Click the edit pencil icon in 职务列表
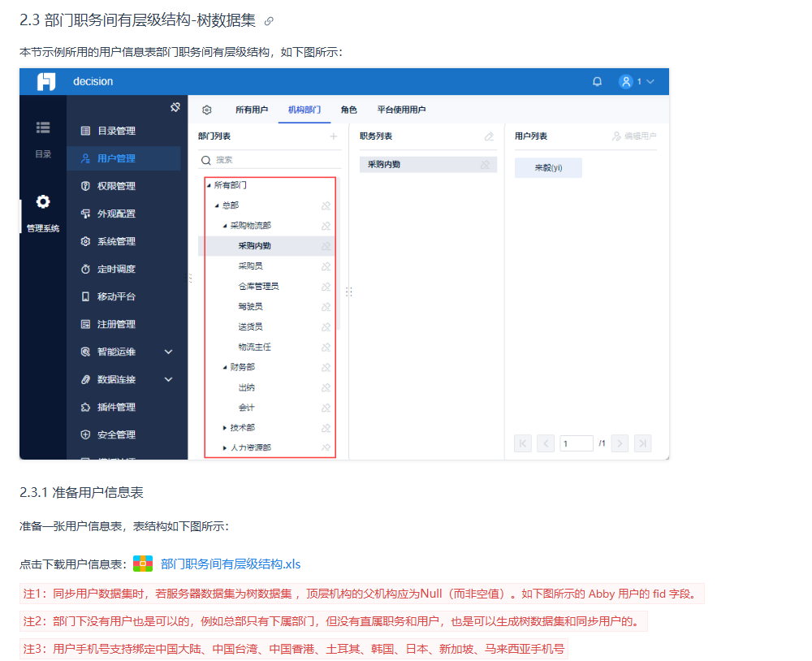The height and width of the screenshot is (661, 812). tap(489, 136)
